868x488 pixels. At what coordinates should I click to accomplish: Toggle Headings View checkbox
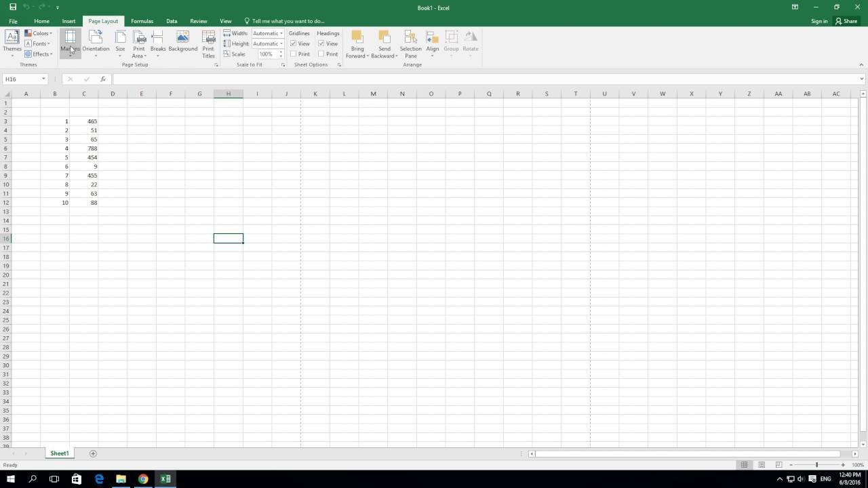[x=321, y=43]
